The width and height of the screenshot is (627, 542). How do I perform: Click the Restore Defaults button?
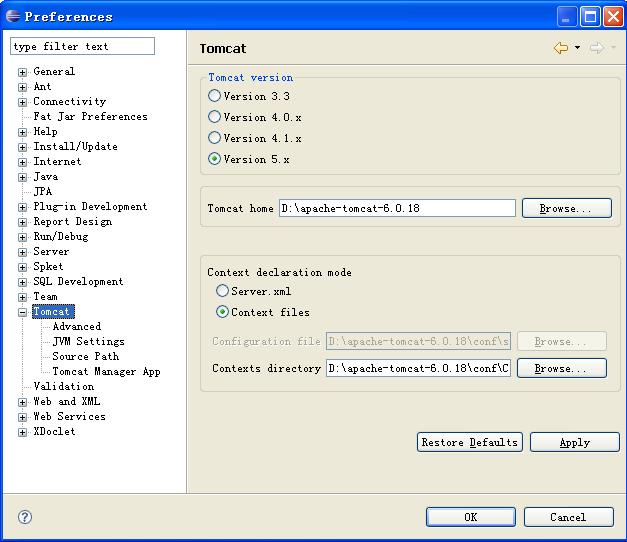pyautogui.click(x=469, y=442)
